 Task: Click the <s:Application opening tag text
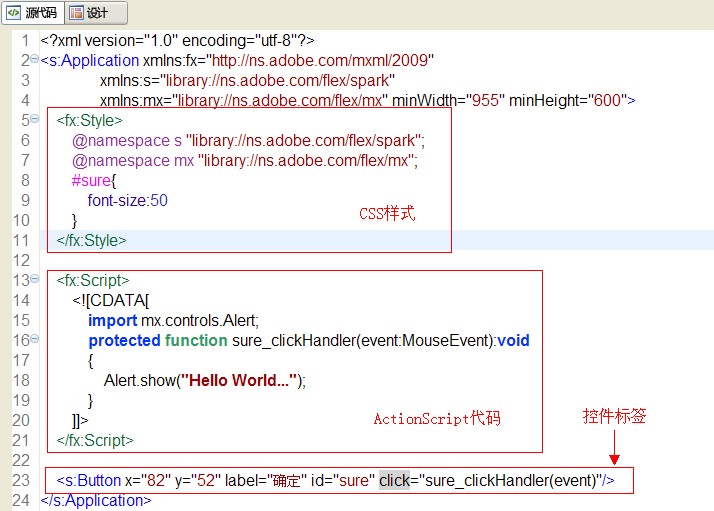click(90, 61)
